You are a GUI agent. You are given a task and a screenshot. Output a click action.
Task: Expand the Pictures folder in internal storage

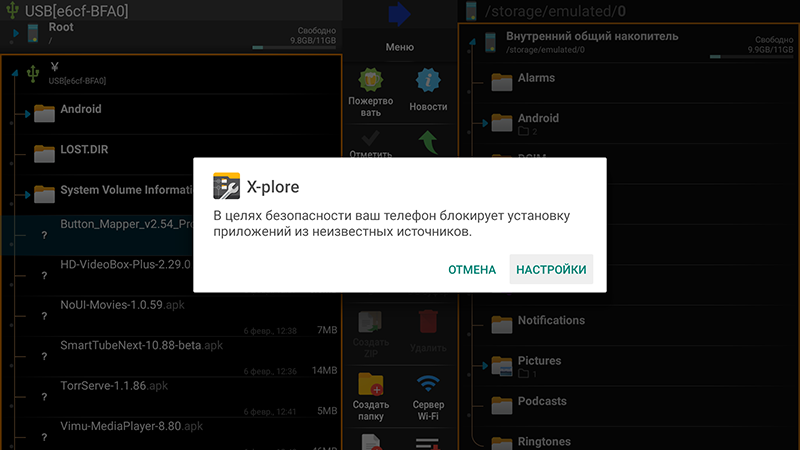tap(485, 366)
